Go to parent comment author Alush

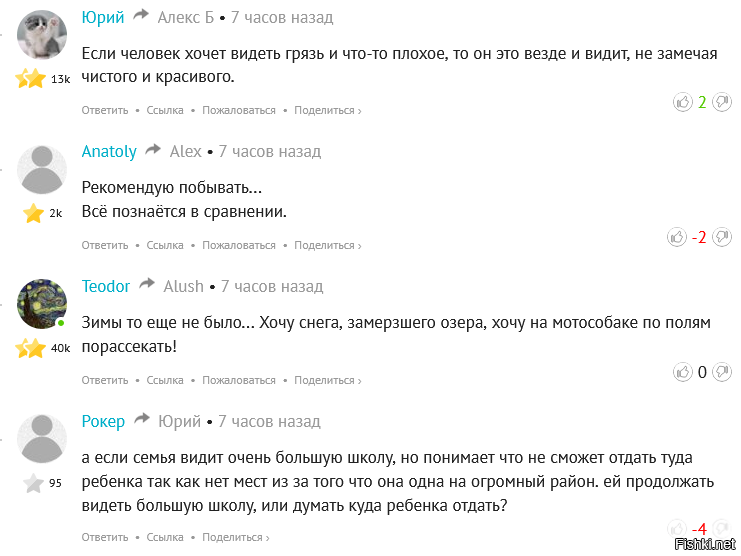(184, 287)
